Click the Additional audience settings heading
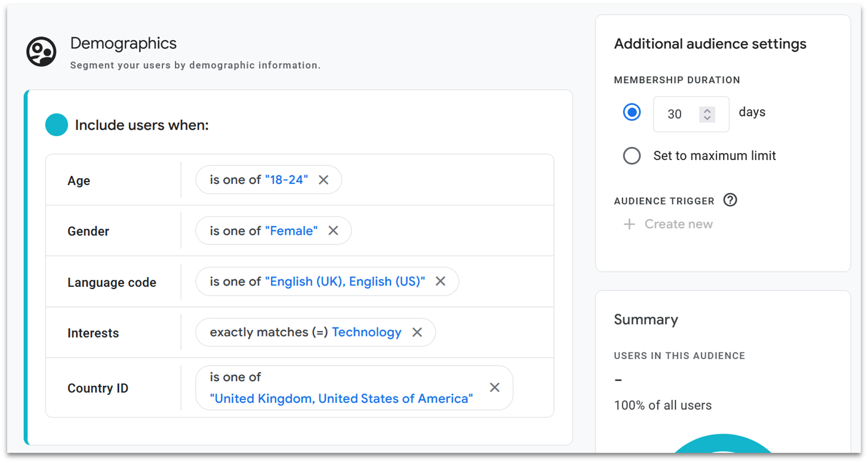This screenshot has height=463, width=868. (710, 44)
